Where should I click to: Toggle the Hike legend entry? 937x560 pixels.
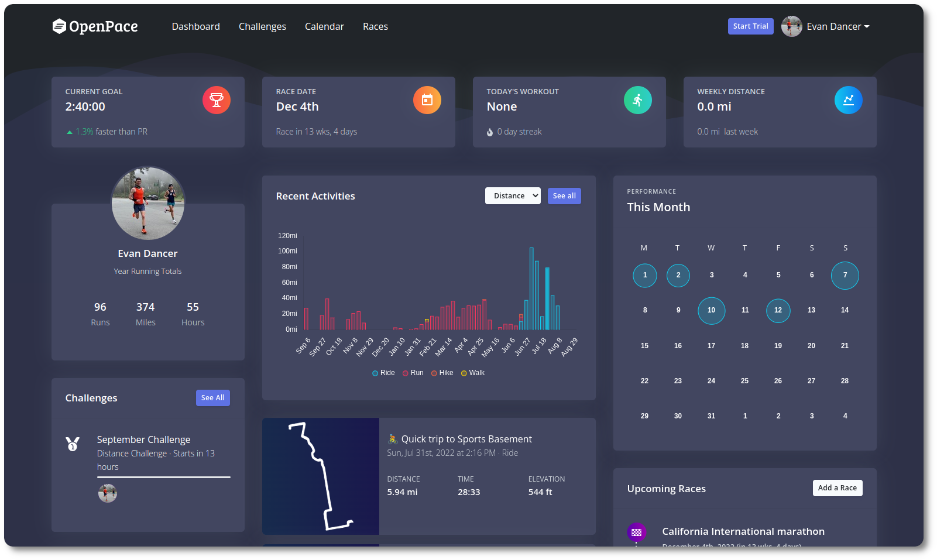pyautogui.click(x=442, y=373)
